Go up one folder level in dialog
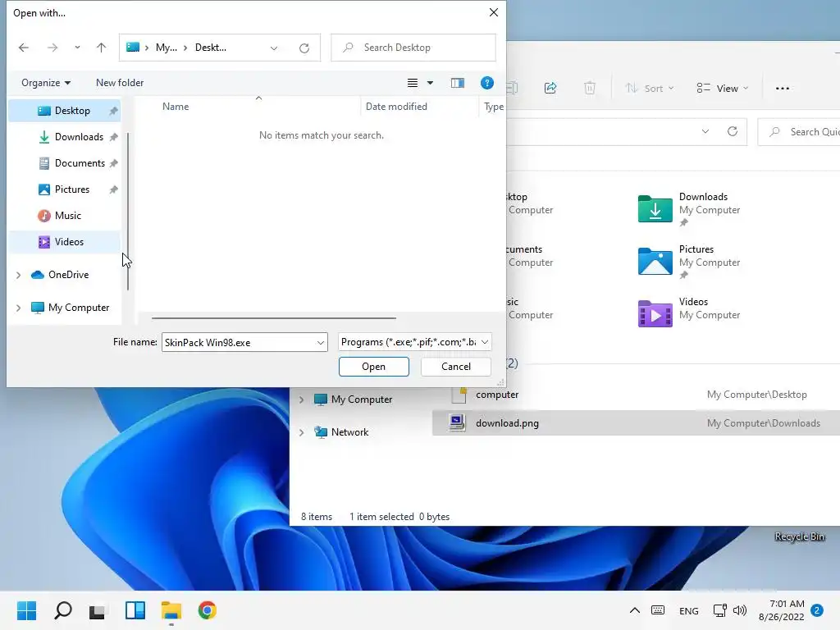The height and width of the screenshot is (630, 840). [x=101, y=48]
